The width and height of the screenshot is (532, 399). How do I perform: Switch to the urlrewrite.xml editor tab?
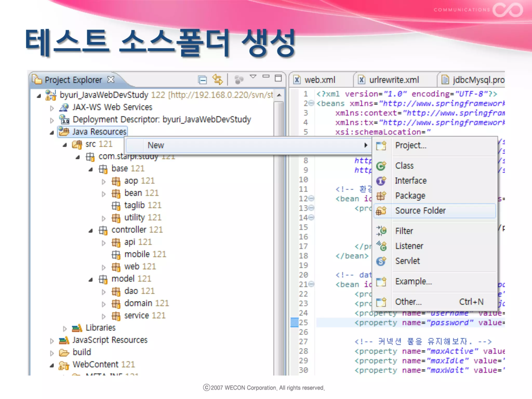coord(394,80)
